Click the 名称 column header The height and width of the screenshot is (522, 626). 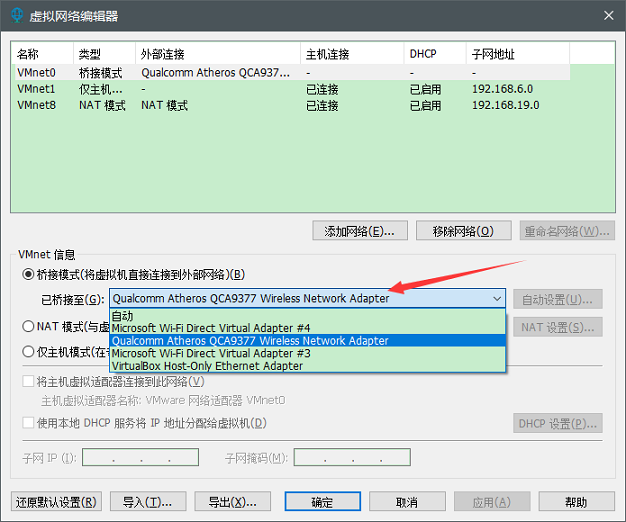[x=43, y=53]
